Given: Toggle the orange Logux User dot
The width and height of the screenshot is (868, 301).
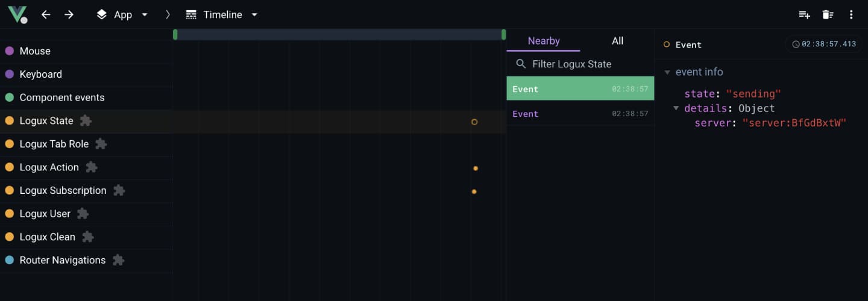Looking at the screenshot, I should point(9,214).
